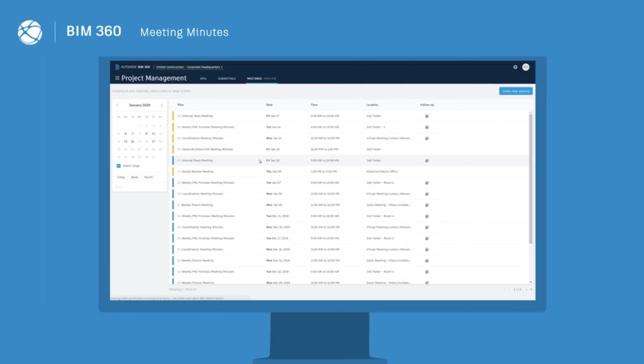Click the Job Trailer - 2 location cell

[376, 127]
